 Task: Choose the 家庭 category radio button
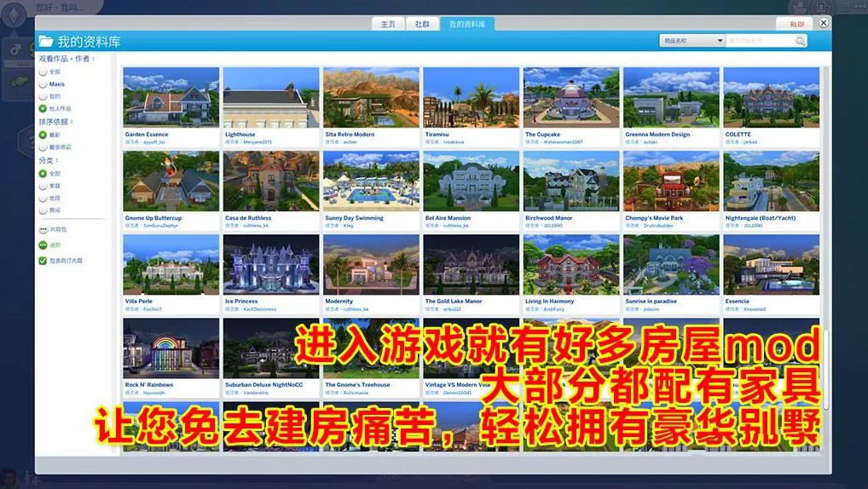(43, 185)
